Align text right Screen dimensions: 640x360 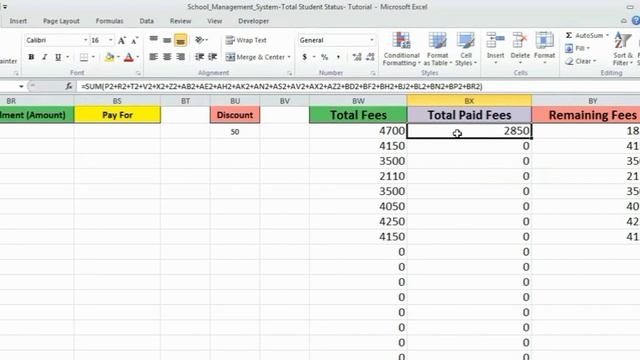[x=180, y=57]
